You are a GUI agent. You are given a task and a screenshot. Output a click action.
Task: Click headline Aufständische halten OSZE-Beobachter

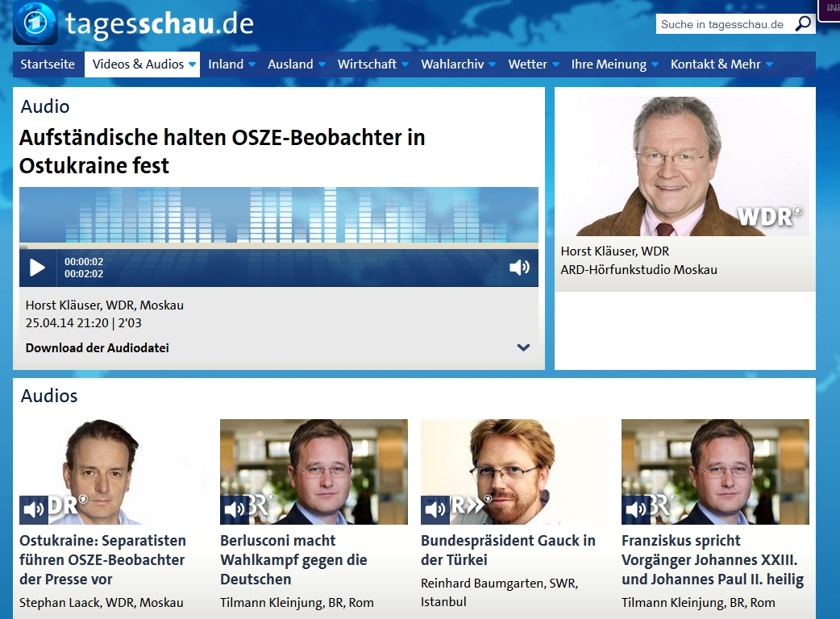click(x=222, y=152)
